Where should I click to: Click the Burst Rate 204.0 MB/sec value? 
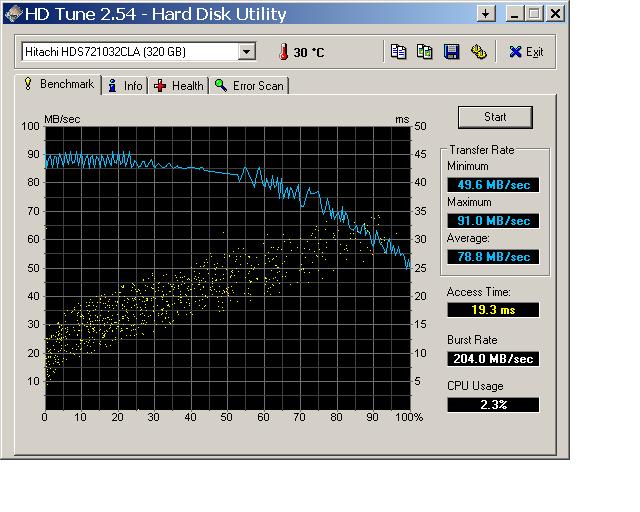coord(492,358)
